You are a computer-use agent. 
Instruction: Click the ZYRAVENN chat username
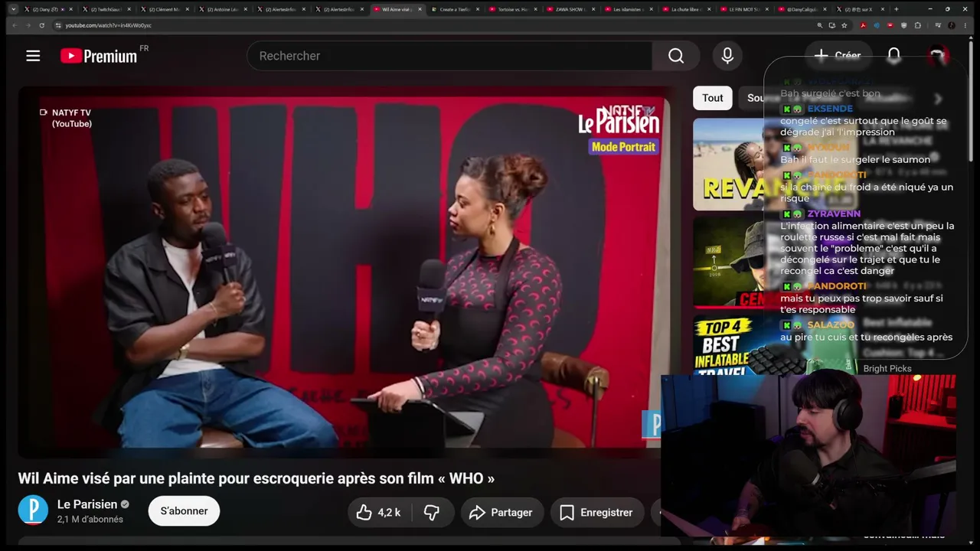(x=834, y=214)
